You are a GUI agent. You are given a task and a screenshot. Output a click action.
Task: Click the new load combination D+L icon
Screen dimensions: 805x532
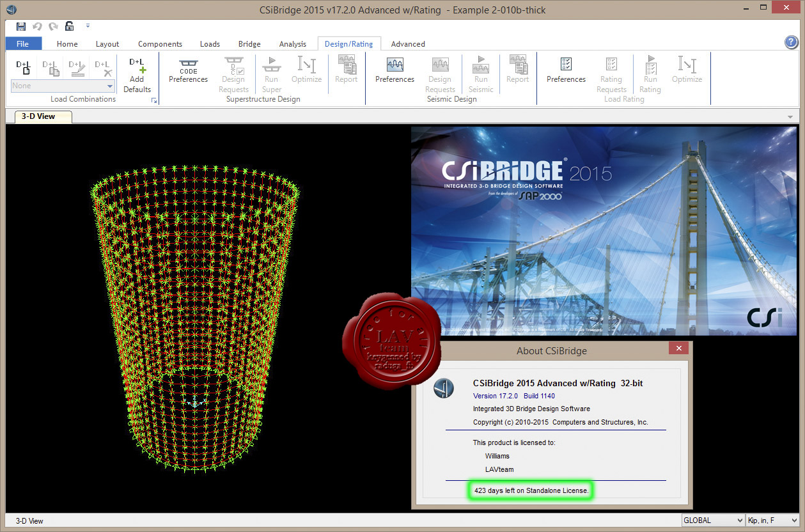[x=24, y=67]
